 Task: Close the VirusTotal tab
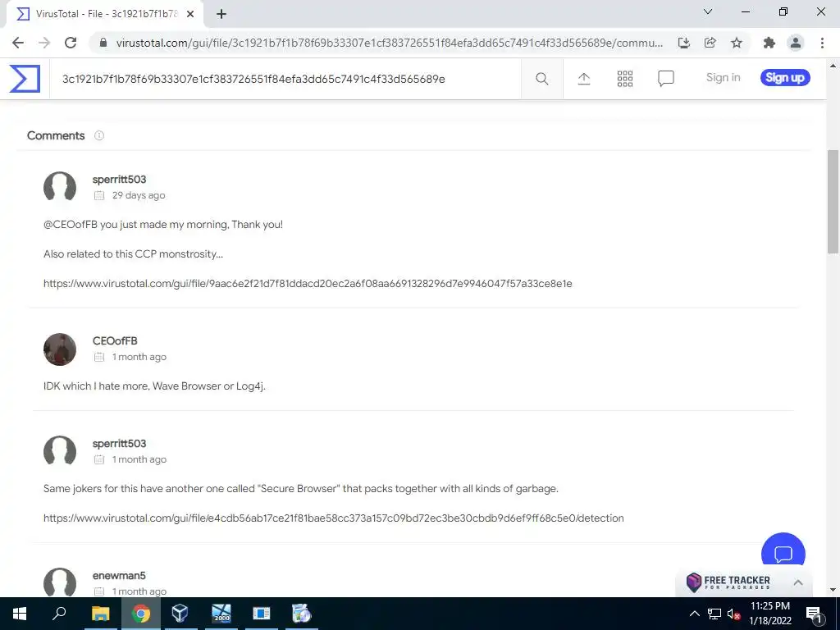tap(190, 15)
